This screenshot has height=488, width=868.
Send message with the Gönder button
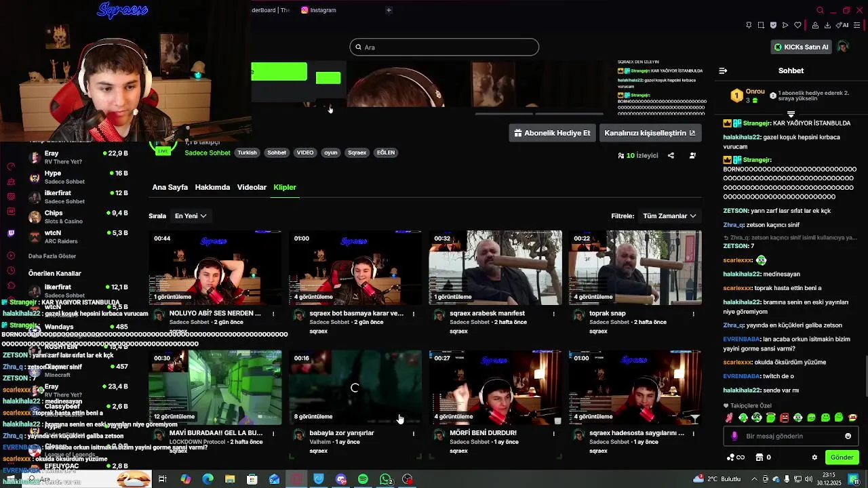coord(842,457)
